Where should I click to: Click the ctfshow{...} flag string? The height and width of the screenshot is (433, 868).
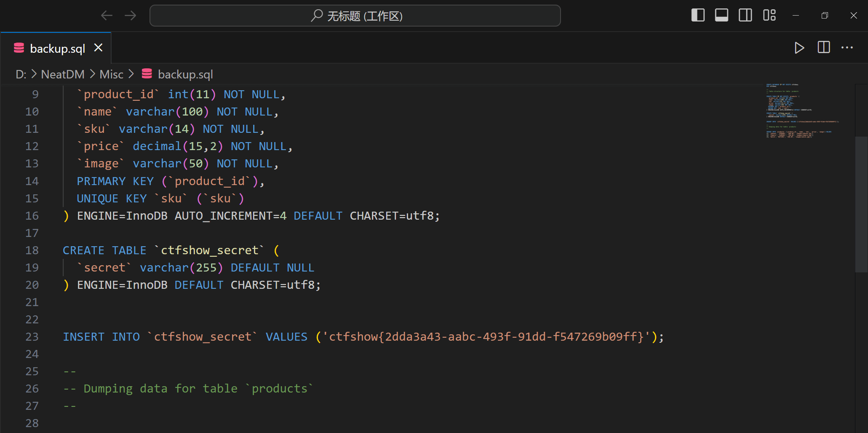click(x=486, y=337)
